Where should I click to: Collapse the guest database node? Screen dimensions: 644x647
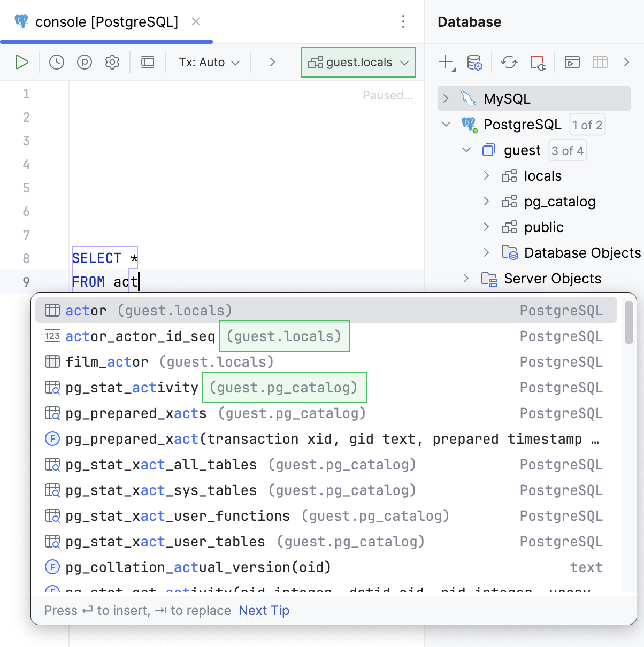(466, 150)
